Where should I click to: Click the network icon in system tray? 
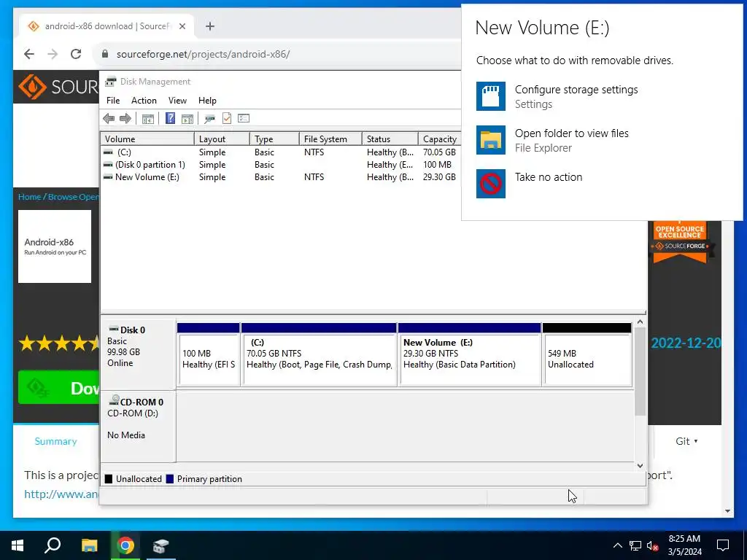(x=635, y=545)
